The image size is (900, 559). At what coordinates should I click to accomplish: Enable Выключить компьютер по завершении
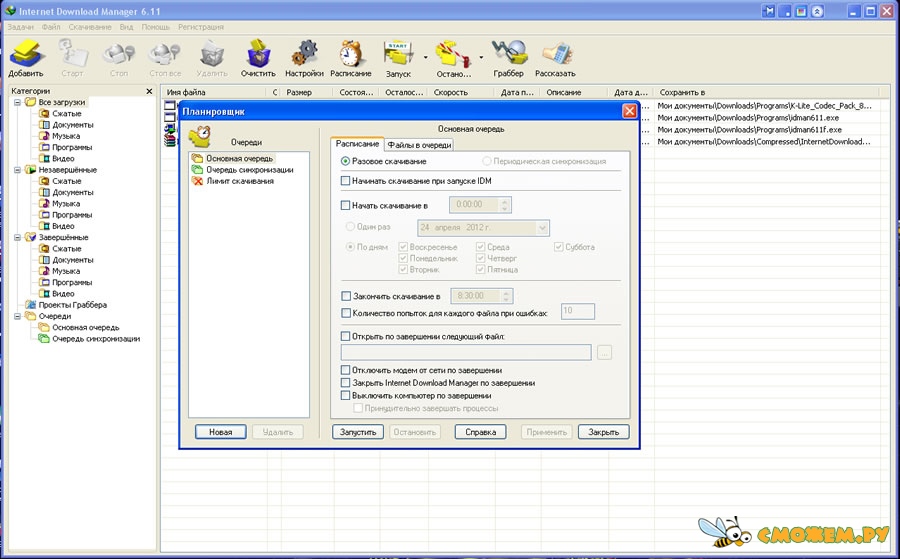346,395
